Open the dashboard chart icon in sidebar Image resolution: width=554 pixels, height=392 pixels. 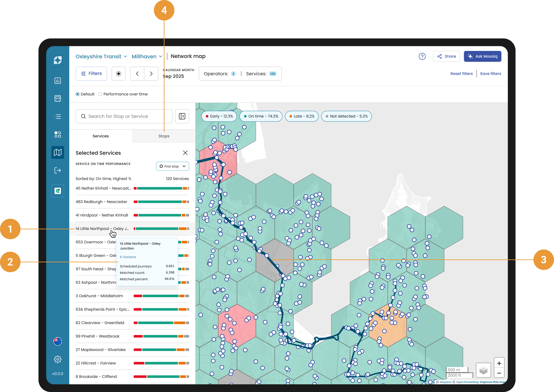point(57,81)
